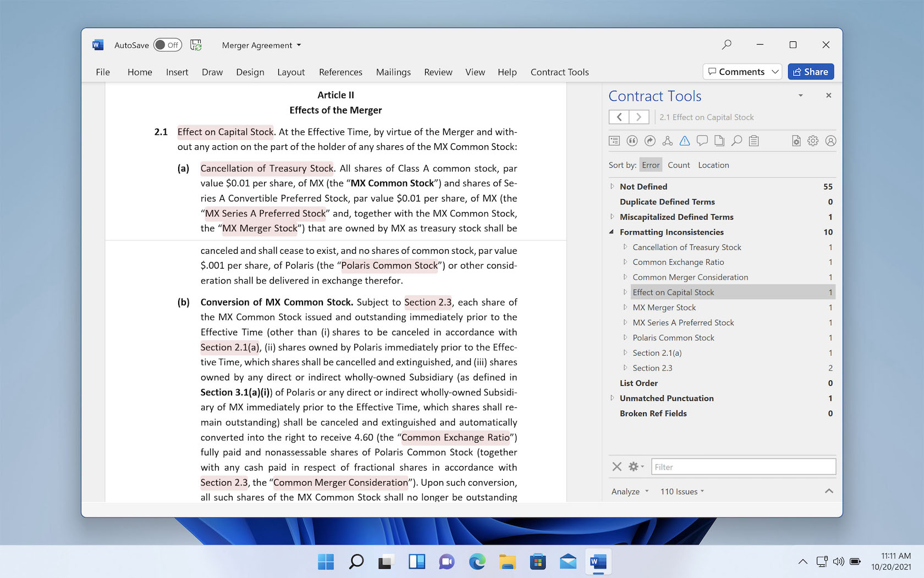The height and width of the screenshot is (578, 924).
Task: Open the relationships triangle-nodes icon
Action: 667,141
